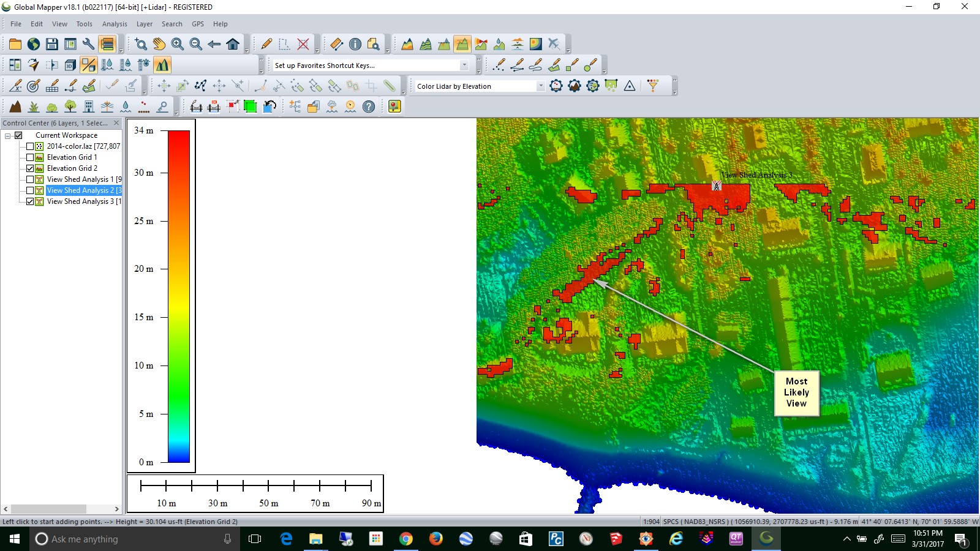Close the Control Center panel
The width and height of the screenshot is (980, 551).
[116, 123]
